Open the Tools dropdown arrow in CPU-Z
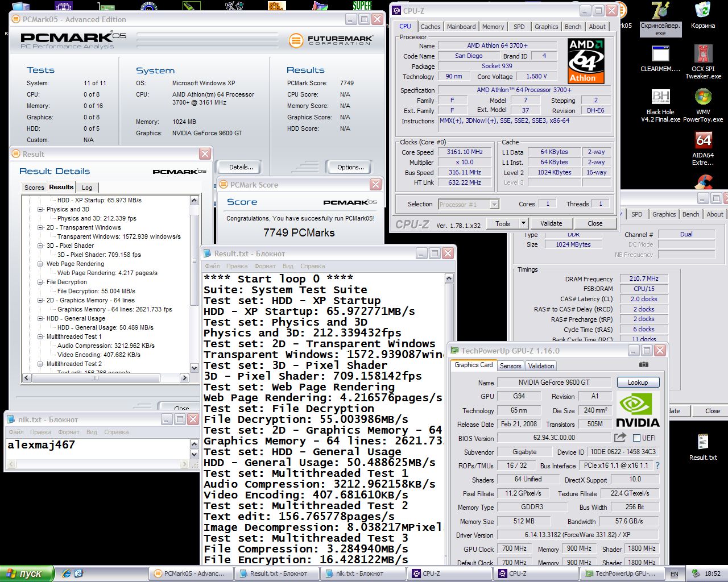The image size is (728, 582). (523, 223)
